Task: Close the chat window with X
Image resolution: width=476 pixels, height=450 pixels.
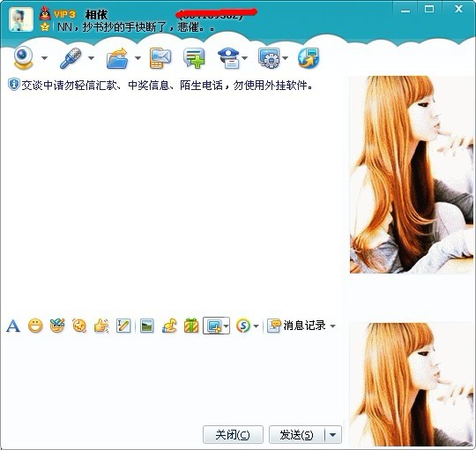Action: pos(458,9)
